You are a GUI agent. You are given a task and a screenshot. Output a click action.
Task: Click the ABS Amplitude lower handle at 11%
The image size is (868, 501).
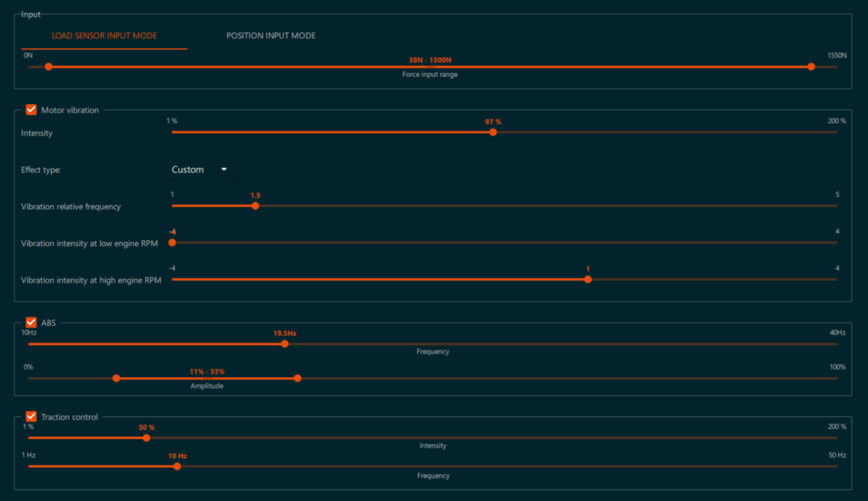(x=116, y=378)
